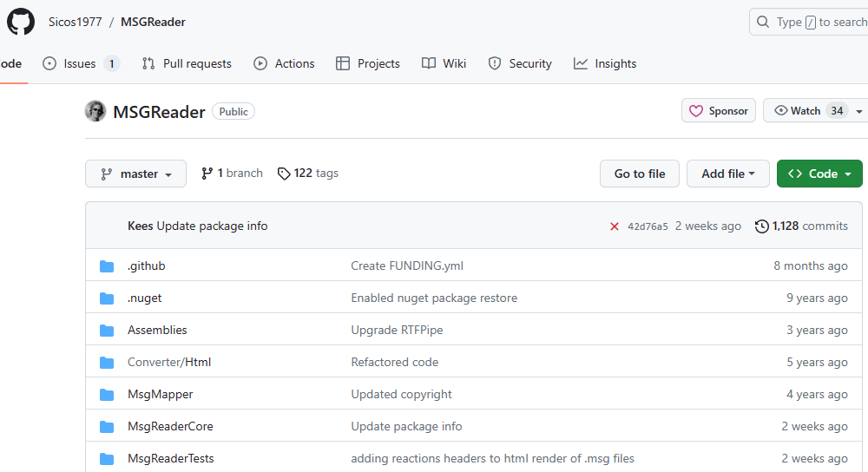The width and height of the screenshot is (868, 472).
Task: Click the search magnifier icon
Action: [x=763, y=23]
